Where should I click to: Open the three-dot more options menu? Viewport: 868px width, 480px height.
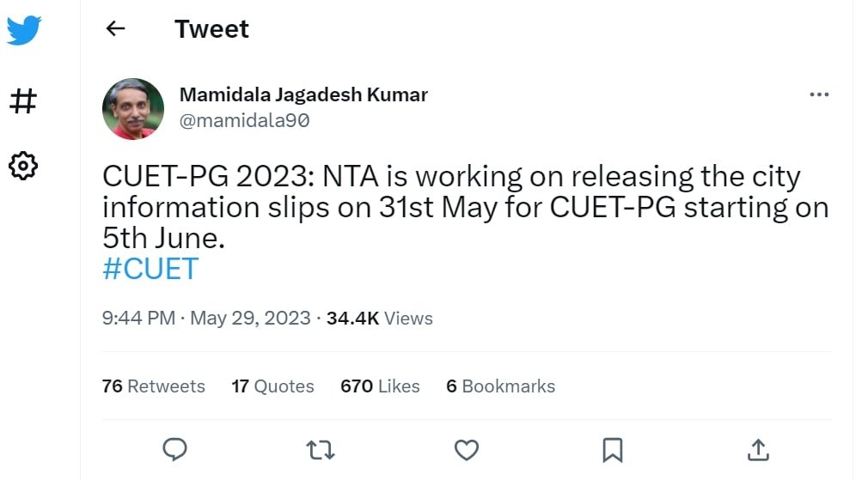click(819, 94)
